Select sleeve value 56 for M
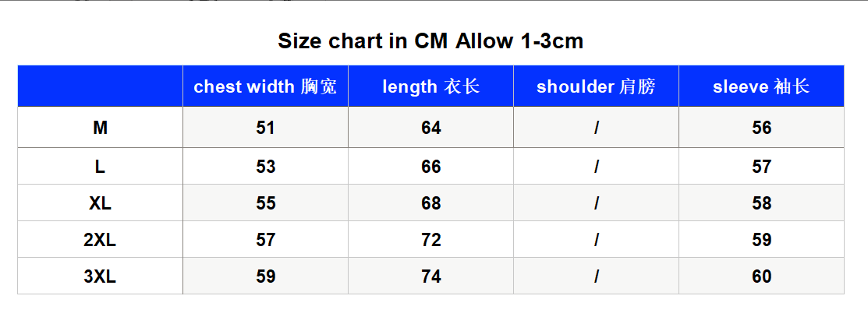This screenshot has width=868, height=331. [x=761, y=128]
